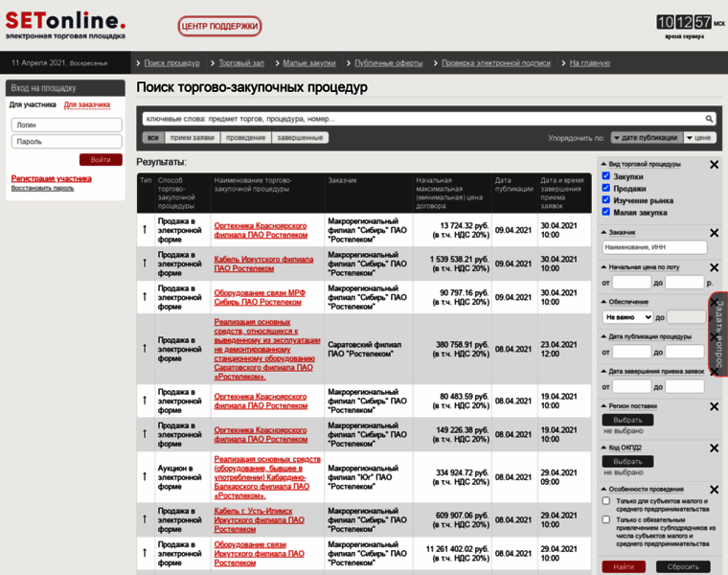Open 'Оборудование связи МРФ Сибирь' procedure link
The height and width of the screenshot is (575, 728).
coord(260,297)
